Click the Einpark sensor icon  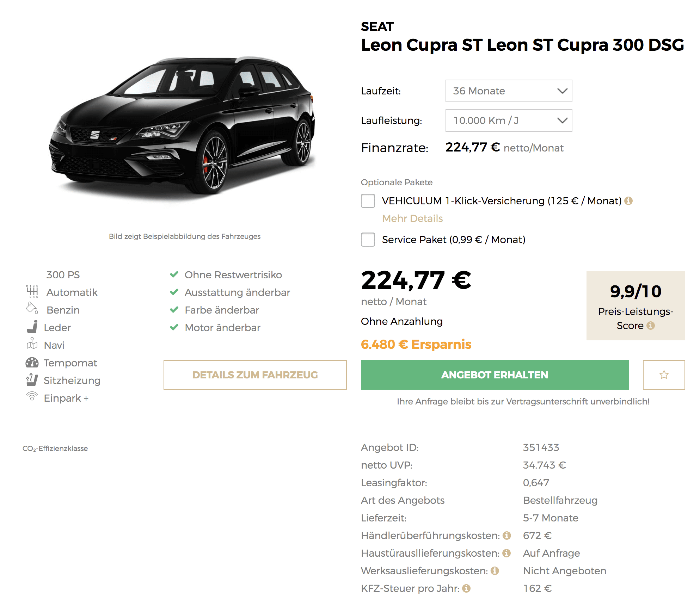tap(32, 396)
